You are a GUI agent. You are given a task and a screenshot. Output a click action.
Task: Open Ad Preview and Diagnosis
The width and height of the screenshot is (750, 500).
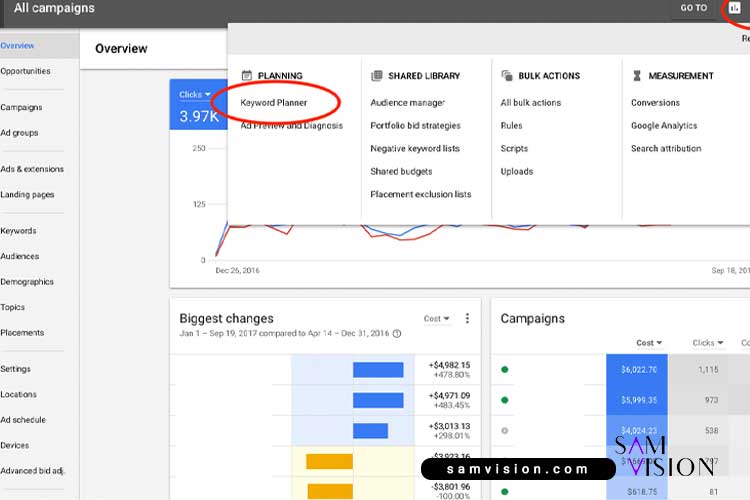tap(292, 125)
